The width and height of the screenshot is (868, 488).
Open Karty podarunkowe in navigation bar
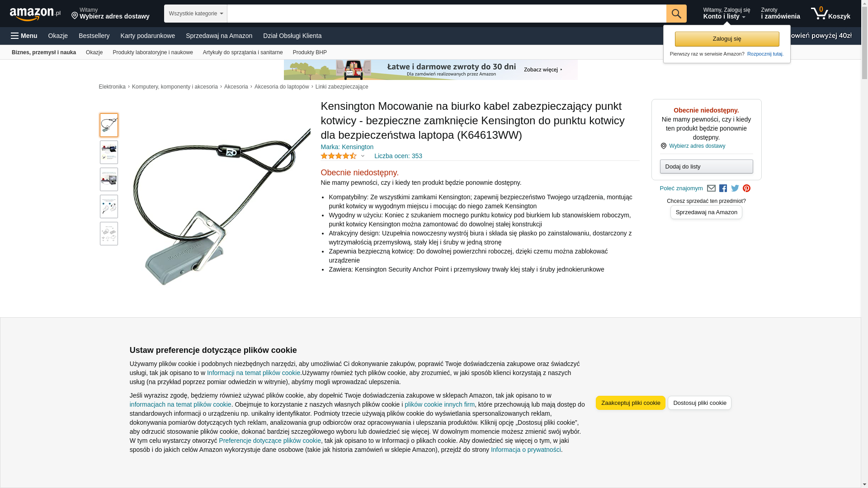(148, 36)
